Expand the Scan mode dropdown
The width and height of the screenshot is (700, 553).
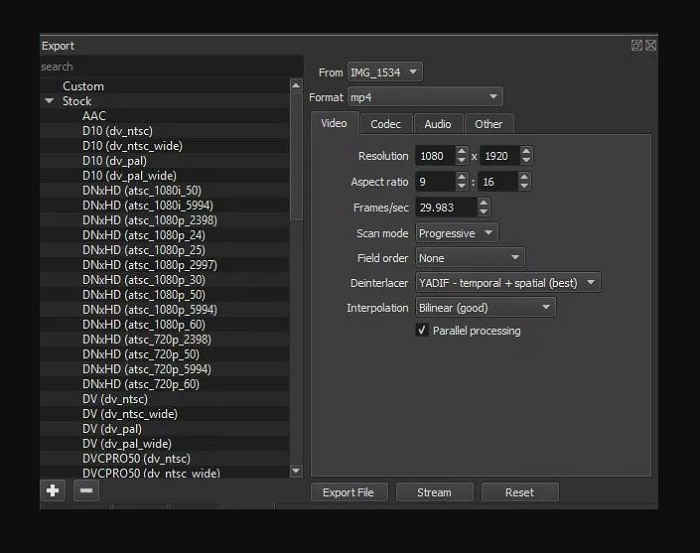456,232
